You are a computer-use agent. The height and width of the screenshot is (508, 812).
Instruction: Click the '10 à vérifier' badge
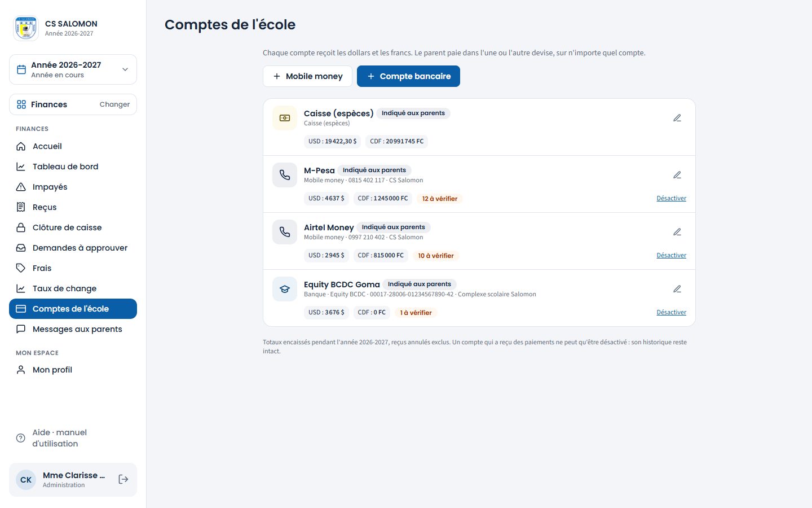(436, 256)
